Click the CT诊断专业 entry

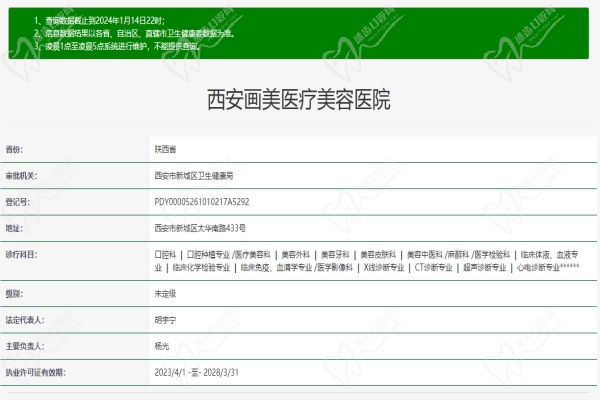tap(434, 267)
